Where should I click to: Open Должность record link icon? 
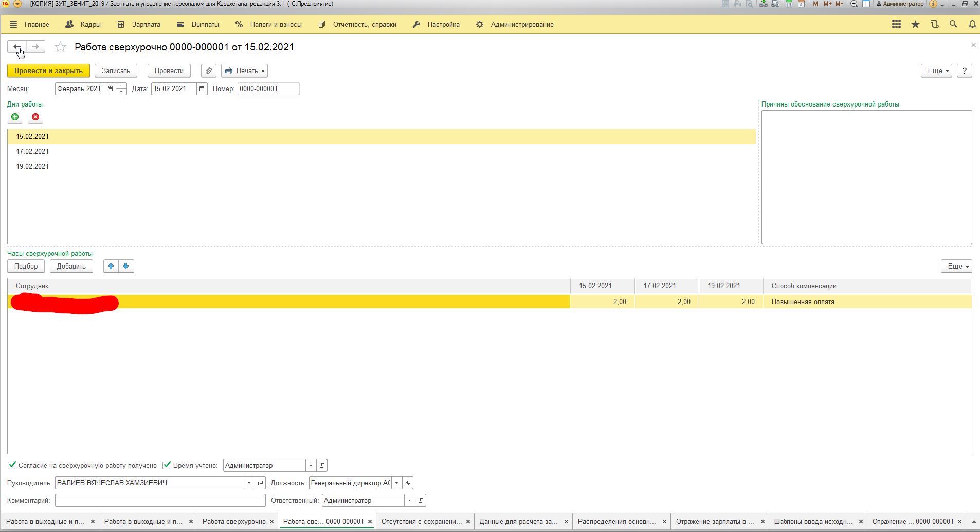(x=408, y=483)
